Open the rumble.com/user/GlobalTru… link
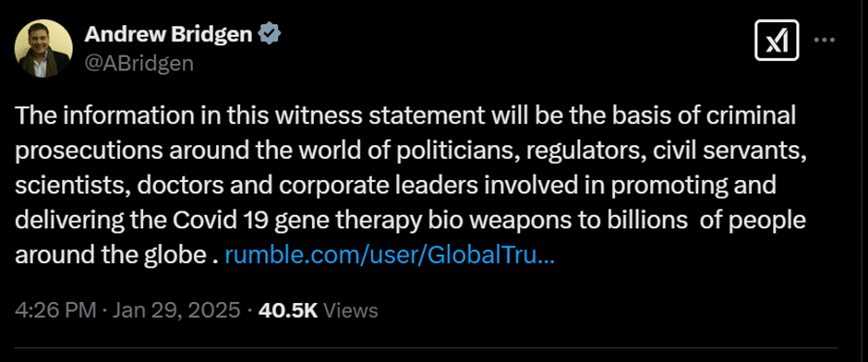 pyautogui.click(x=391, y=256)
